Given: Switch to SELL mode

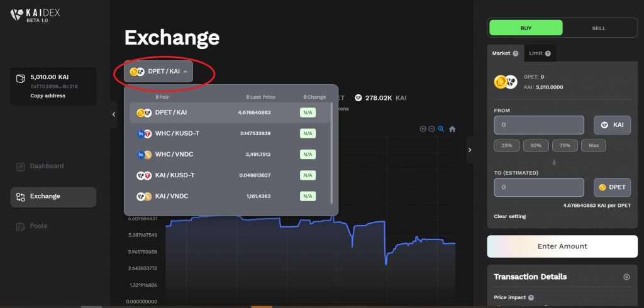Looking at the screenshot, I should pyautogui.click(x=599, y=28).
